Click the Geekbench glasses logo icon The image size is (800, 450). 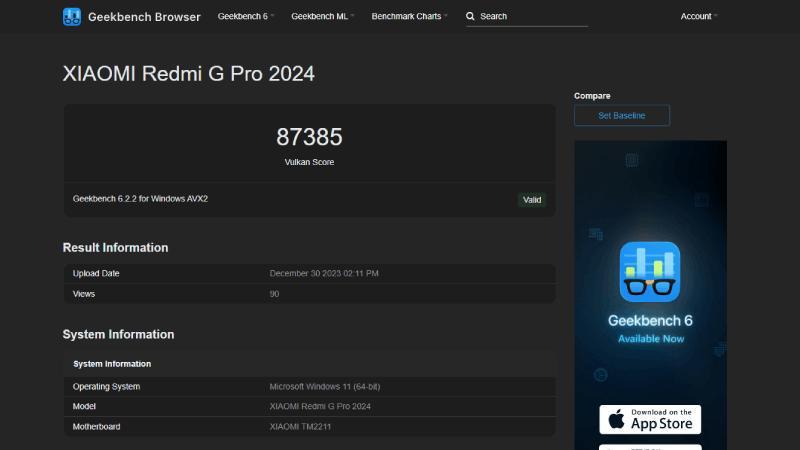(72, 17)
